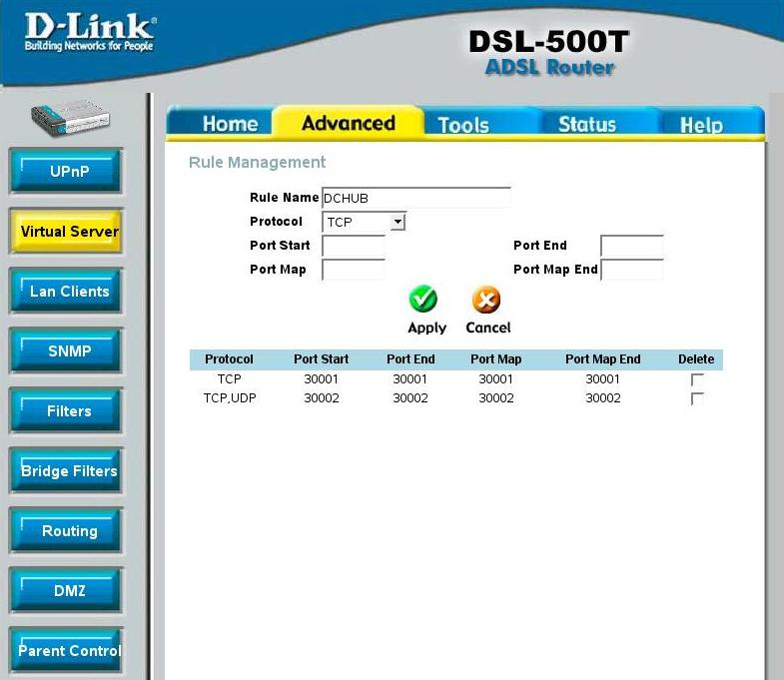Click Port Map End value 30001

click(602, 379)
